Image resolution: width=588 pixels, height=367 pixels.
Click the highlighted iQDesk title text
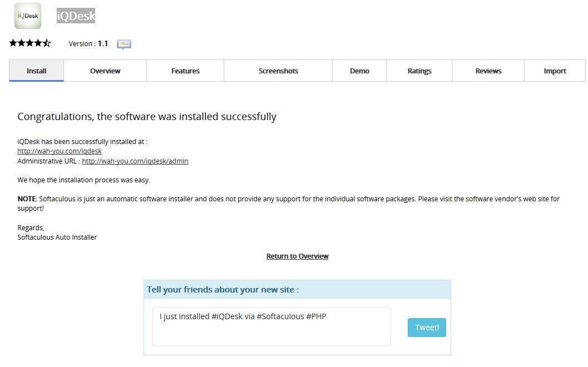(76, 16)
